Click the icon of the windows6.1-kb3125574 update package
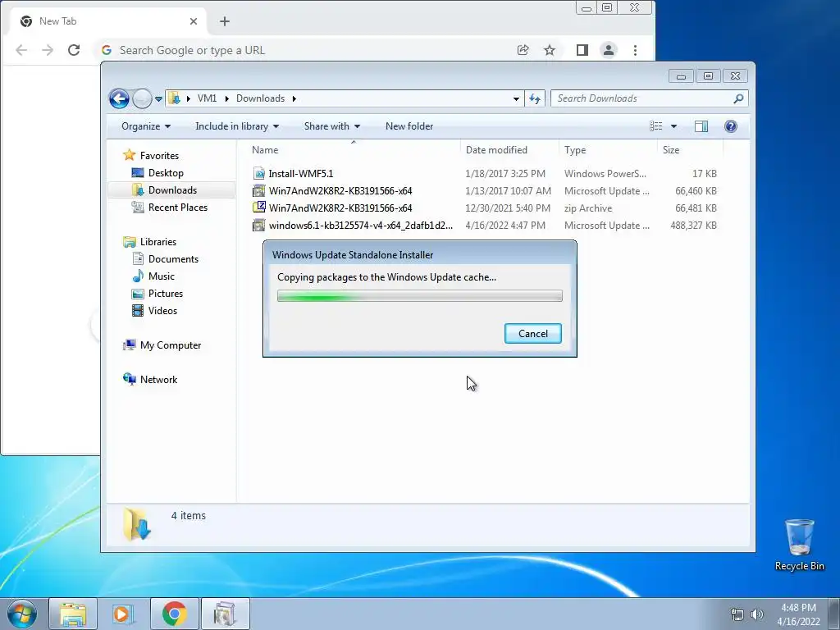Viewport: 840px width, 630px height. coord(258,225)
